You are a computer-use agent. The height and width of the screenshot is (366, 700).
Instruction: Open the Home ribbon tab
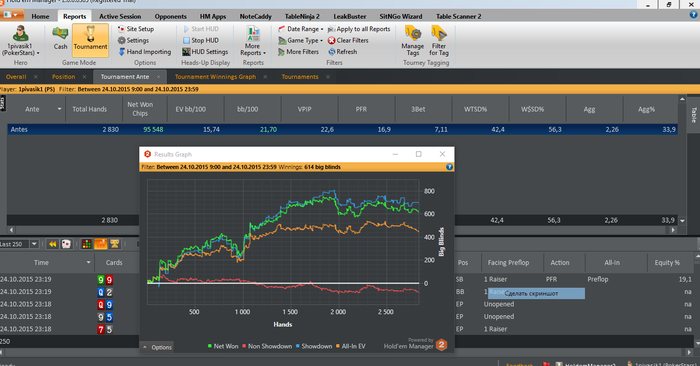pos(40,17)
